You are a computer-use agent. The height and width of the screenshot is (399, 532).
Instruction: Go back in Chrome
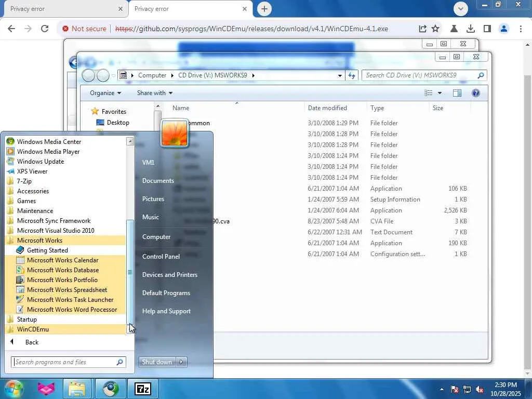click(11, 29)
